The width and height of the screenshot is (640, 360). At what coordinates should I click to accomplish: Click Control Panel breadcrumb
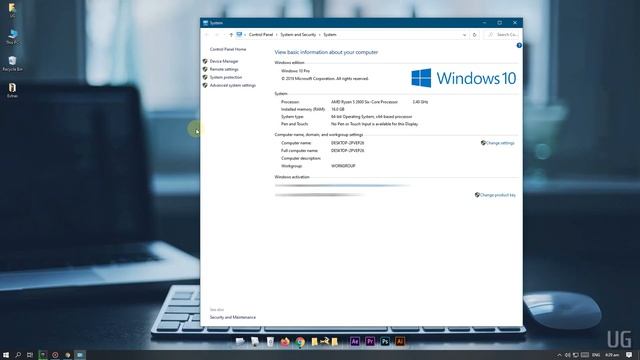pyautogui.click(x=260, y=35)
